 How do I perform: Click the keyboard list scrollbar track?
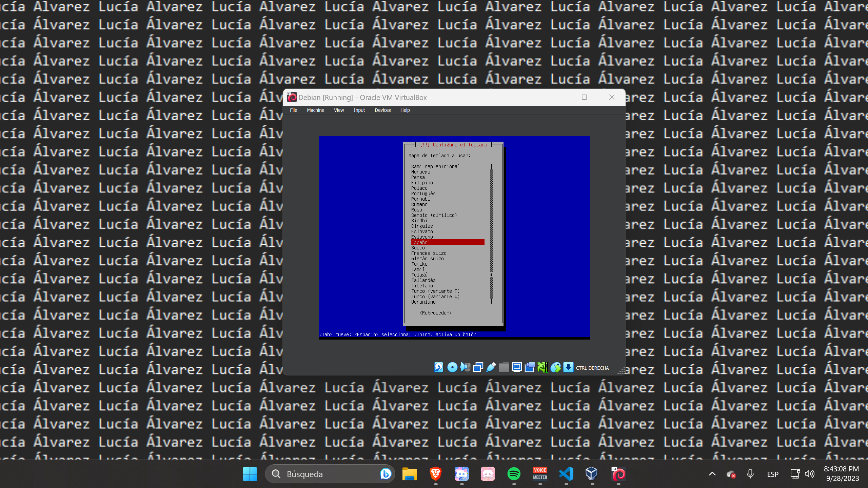click(491, 220)
